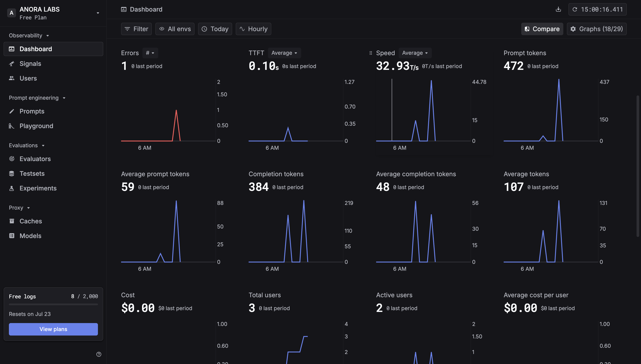Open the Graphs (18/29) settings
641x364 pixels.
596,29
